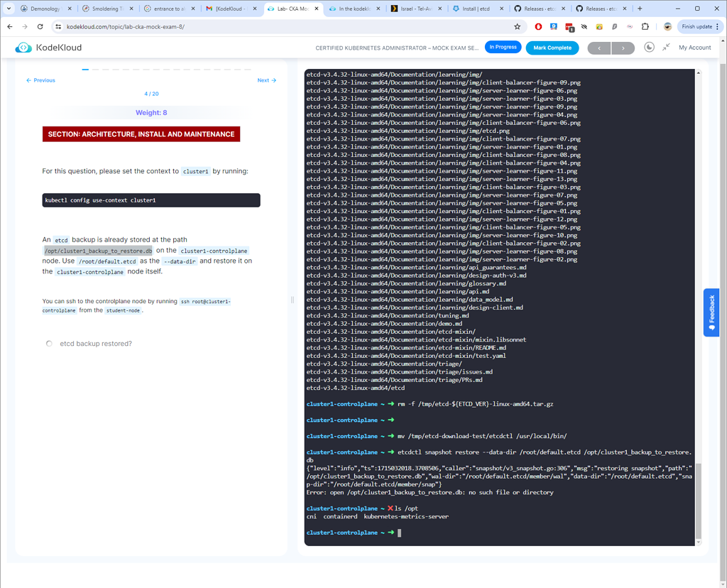This screenshot has height=588, width=727.
Task: Click the Mark Complete button
Action: [x=552, y=48]
